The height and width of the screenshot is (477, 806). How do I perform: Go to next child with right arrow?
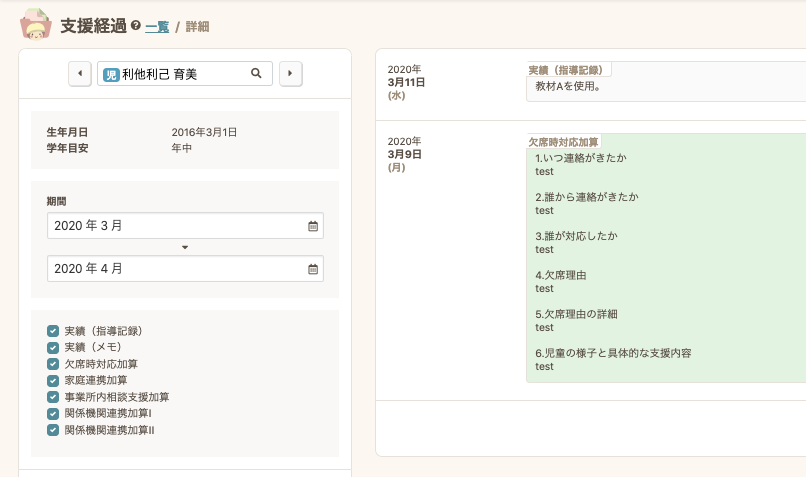(290, 73)
